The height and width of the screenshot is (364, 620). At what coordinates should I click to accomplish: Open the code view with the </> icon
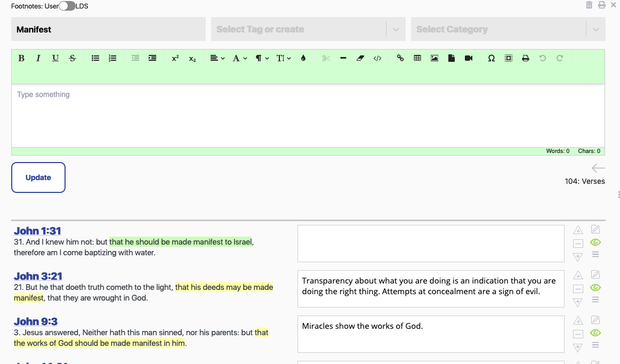pyautogui.click(x=377, y=58)
